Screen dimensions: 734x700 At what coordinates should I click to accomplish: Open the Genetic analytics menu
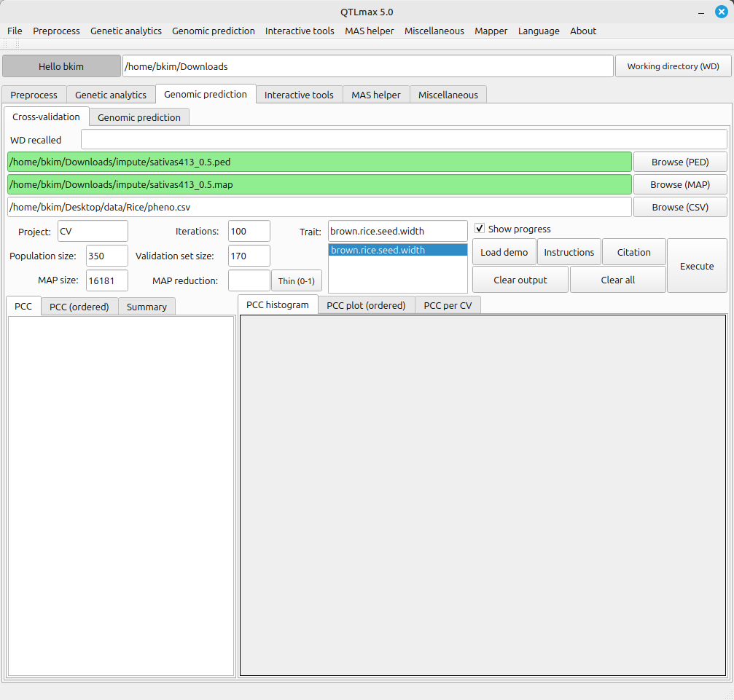(126, 31)
